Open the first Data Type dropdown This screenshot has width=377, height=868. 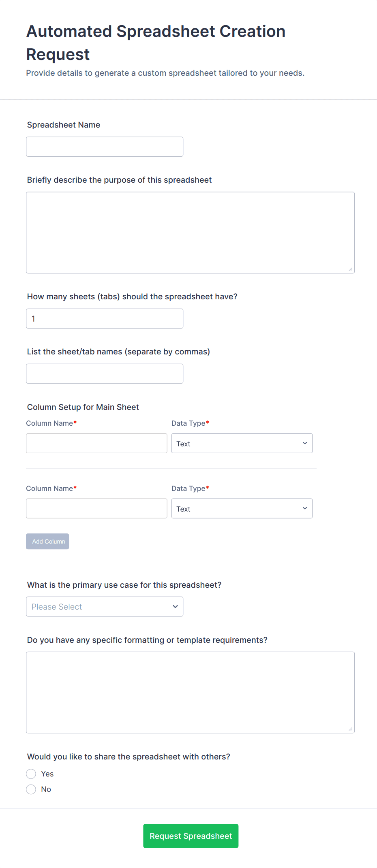(x=242, y=444)
